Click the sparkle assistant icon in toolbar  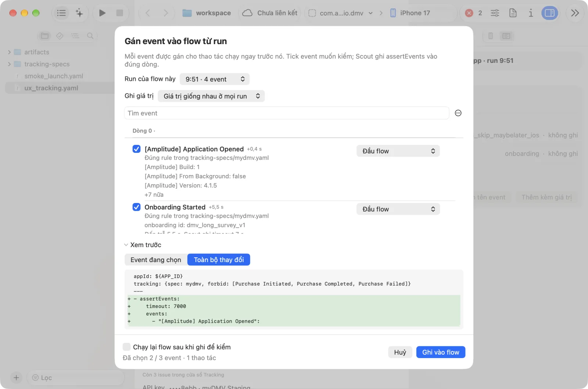(x=79, y=13)
